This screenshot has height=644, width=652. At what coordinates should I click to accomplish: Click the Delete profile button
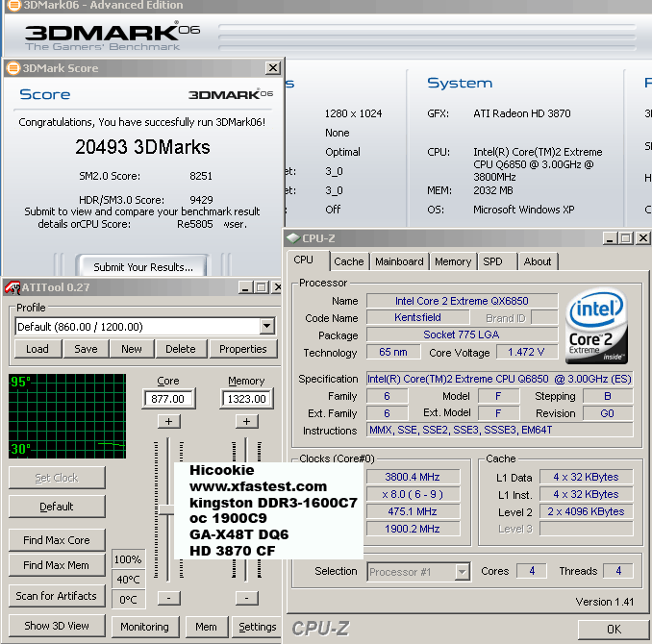[181, 349]
